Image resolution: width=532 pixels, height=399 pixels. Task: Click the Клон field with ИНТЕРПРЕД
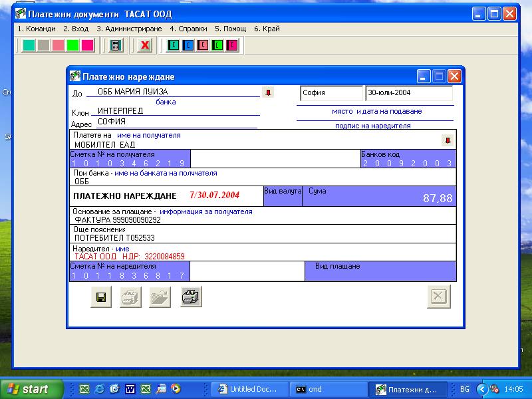pyautogui.click(x=176, y=111)
